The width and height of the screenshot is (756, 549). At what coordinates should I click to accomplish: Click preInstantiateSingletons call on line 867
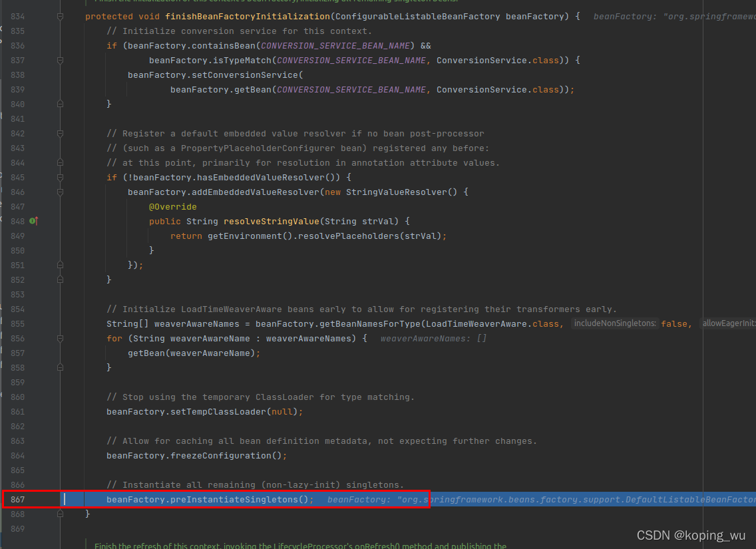234,499
